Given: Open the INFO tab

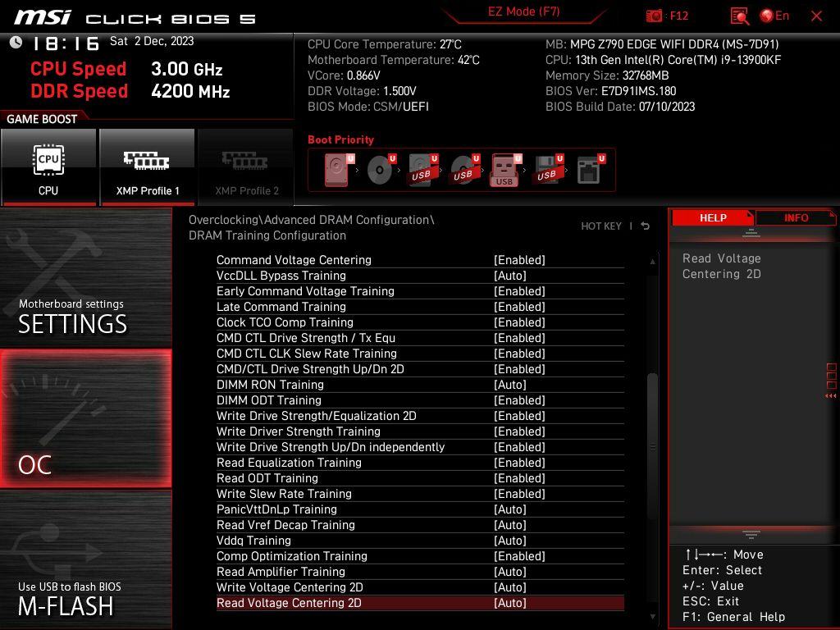Looking at the screenshot, I should (x=796, y=218).
